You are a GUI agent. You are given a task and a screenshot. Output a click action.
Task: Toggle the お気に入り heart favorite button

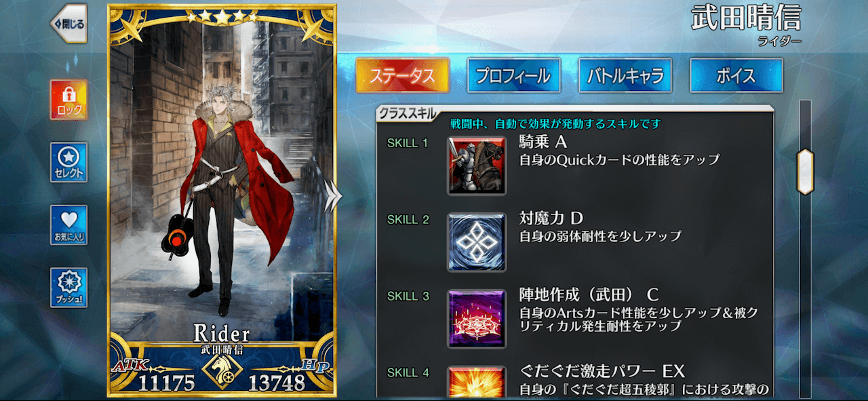click(x=68, y=225)
